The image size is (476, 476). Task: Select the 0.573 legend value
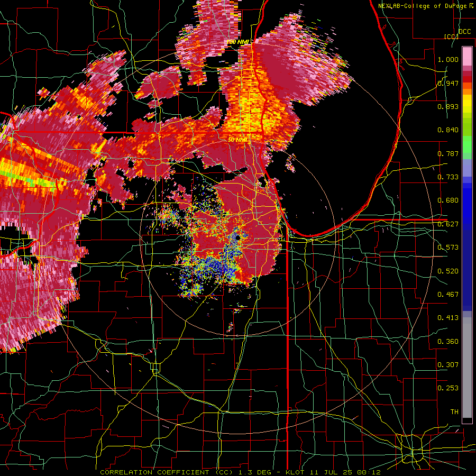point(448,248)
